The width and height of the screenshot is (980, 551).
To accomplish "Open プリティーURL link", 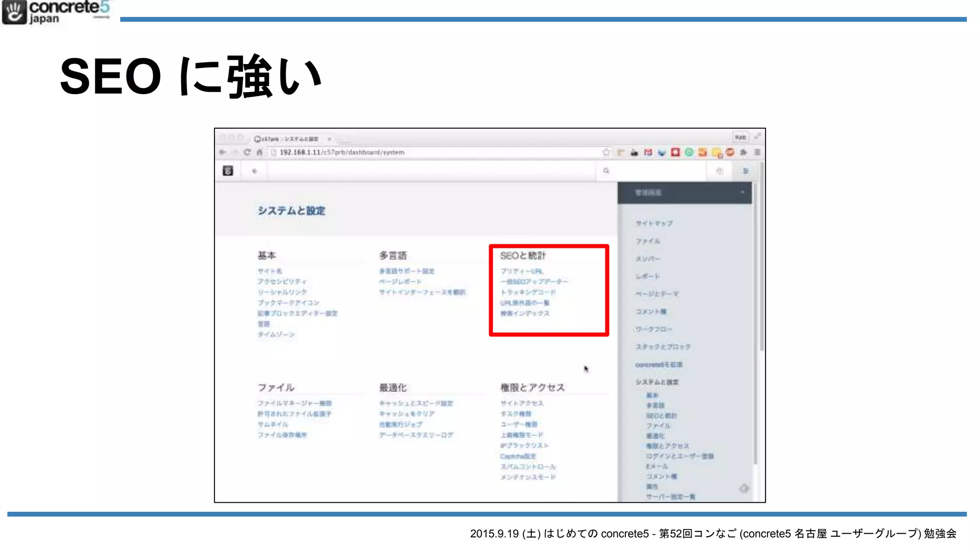I will [522, 271].
